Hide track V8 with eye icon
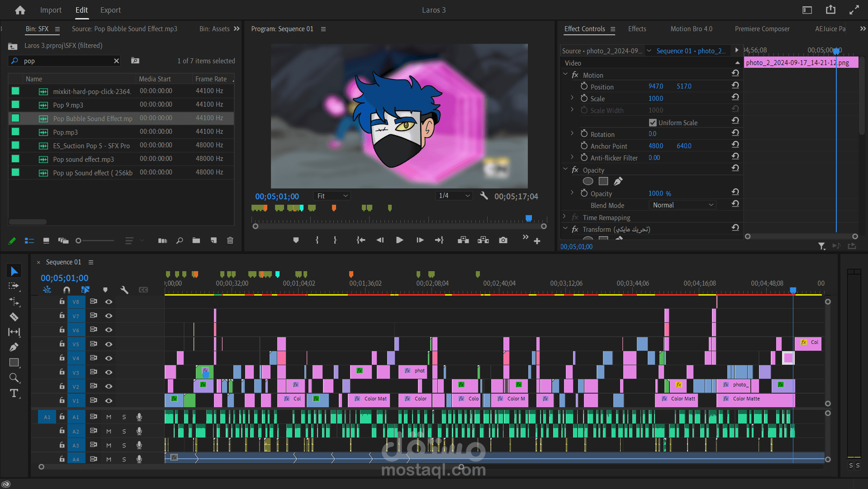The image size is (868, 489). 109,301
